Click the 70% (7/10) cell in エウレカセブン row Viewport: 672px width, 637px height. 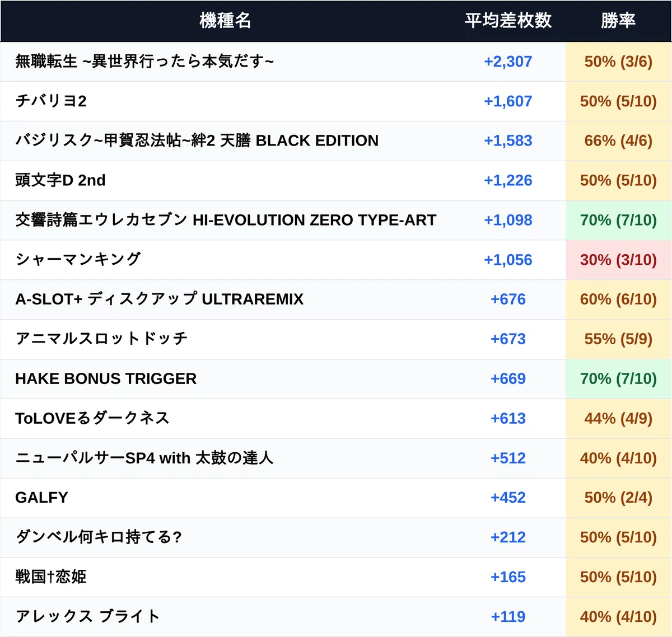coord(618,220)
